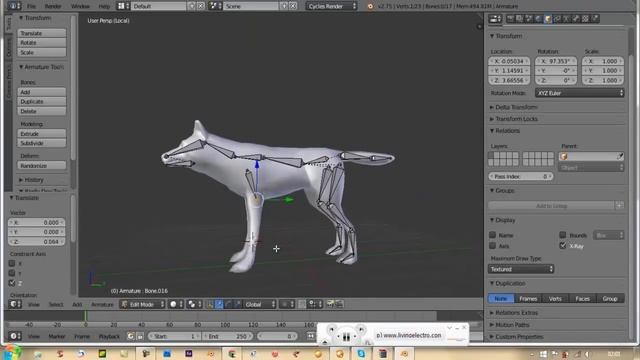Open the Render properties tab icon
Screen dimensions: 640x360
pos(510,18)
